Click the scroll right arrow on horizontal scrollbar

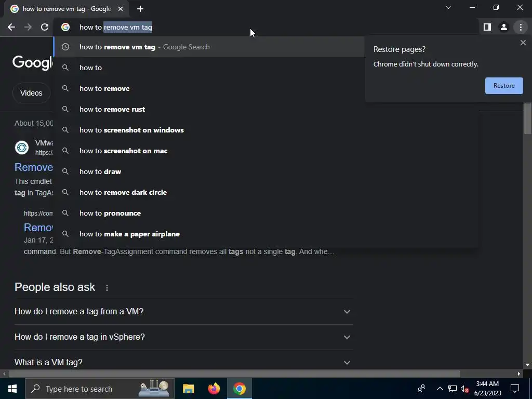tap(519, 374)
